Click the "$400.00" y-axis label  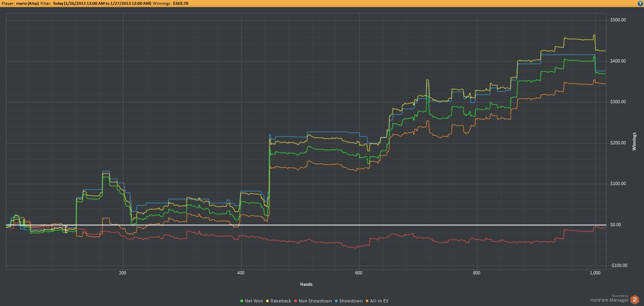click(618, 61)
